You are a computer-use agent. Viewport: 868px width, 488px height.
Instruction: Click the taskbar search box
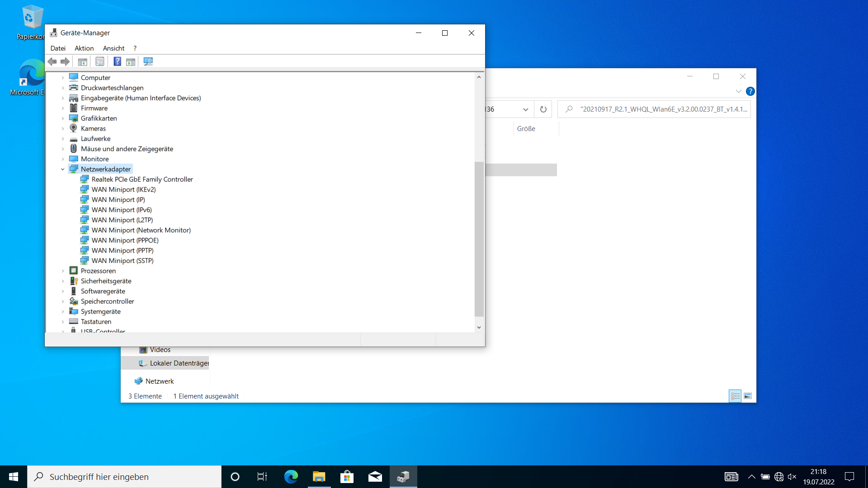[x=124, y=477]
